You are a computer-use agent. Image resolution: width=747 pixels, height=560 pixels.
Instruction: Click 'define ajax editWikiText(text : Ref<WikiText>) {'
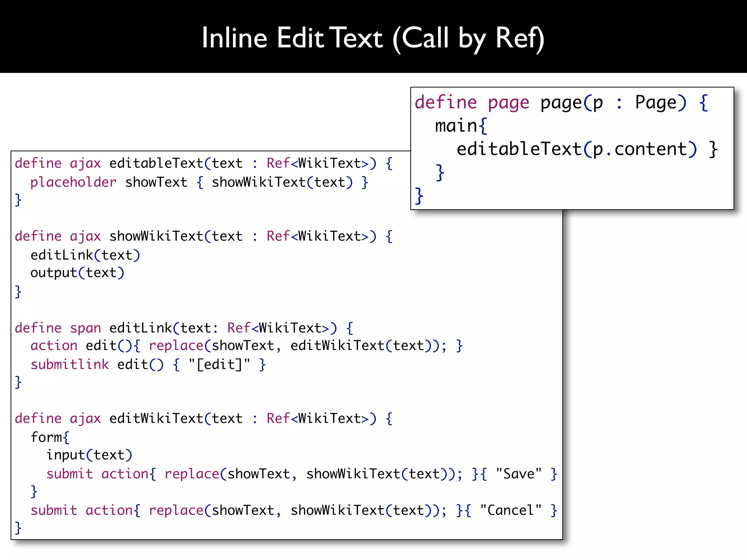click(x=204, y=419)
